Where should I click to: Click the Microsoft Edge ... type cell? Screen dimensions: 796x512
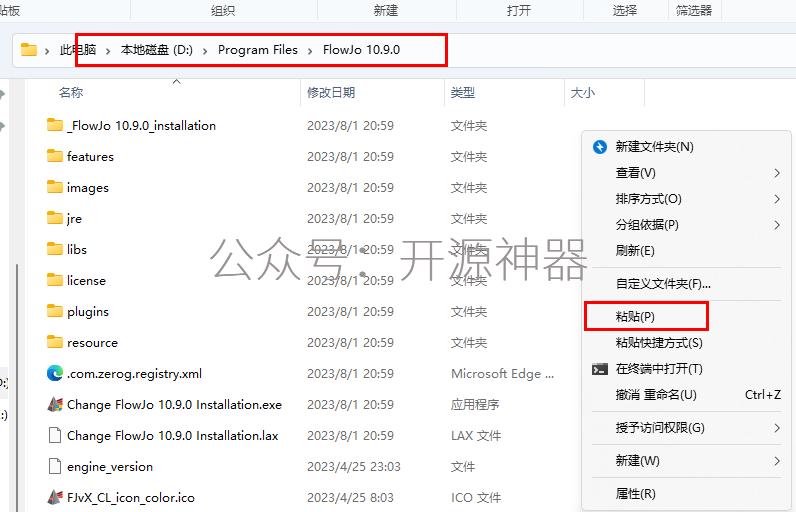click(x=503, y=374)
